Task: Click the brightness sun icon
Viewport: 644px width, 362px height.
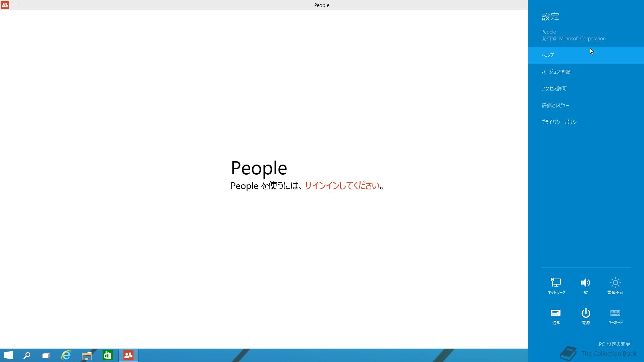Action: (x=615, y=283)
